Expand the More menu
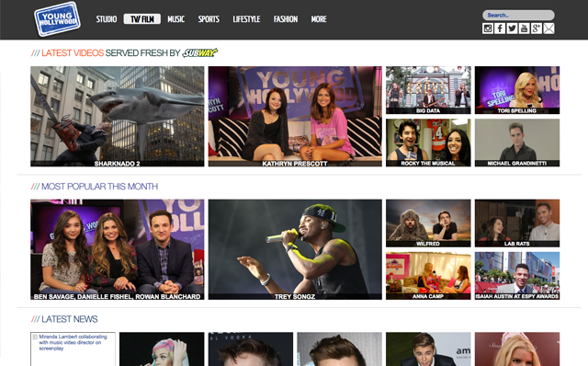The height and width of the screenshot is (366, 588). pos(319,19)
